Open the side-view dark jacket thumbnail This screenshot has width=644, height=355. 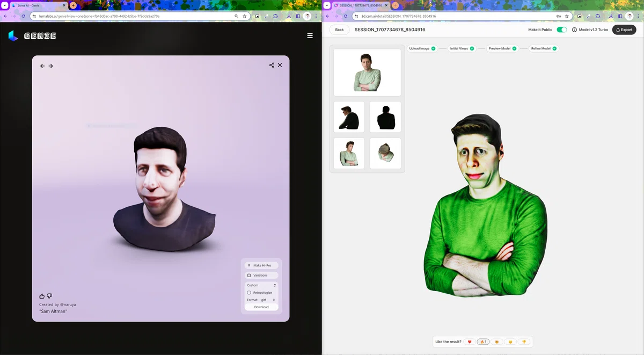click(349, 117)
